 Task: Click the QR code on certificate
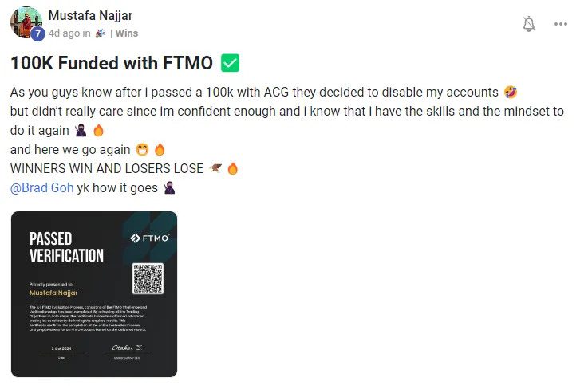click(148, 278)
